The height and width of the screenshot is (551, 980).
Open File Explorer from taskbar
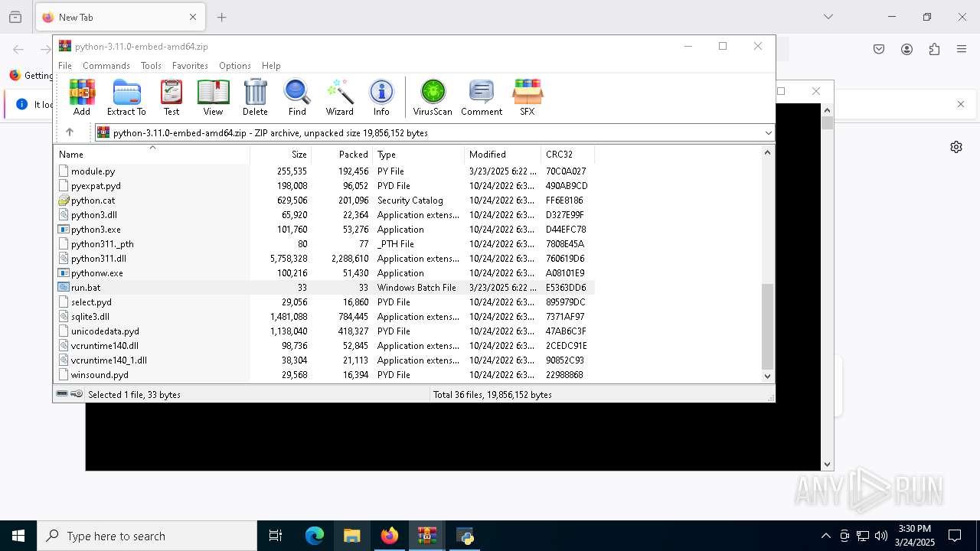(351, 536)
